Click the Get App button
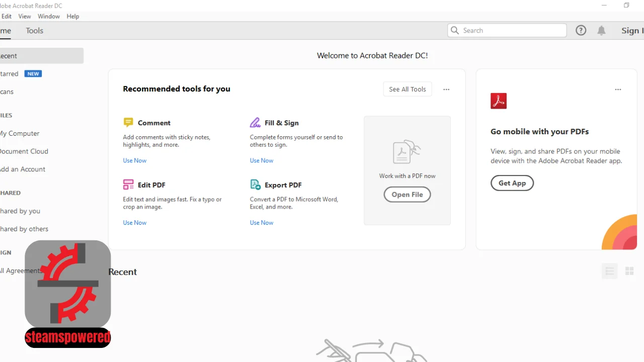Image resolution: width=644 pixels, height=362 pixels. (512, 183)
